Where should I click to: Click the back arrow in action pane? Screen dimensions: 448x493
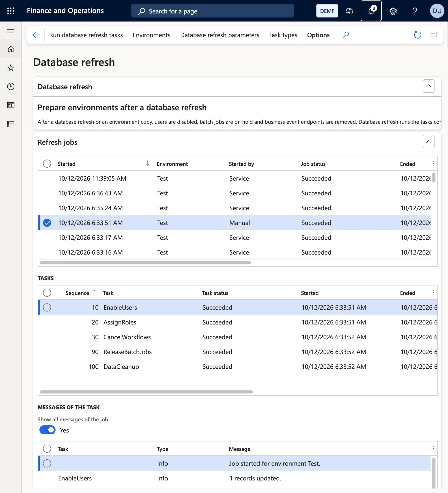36,35
